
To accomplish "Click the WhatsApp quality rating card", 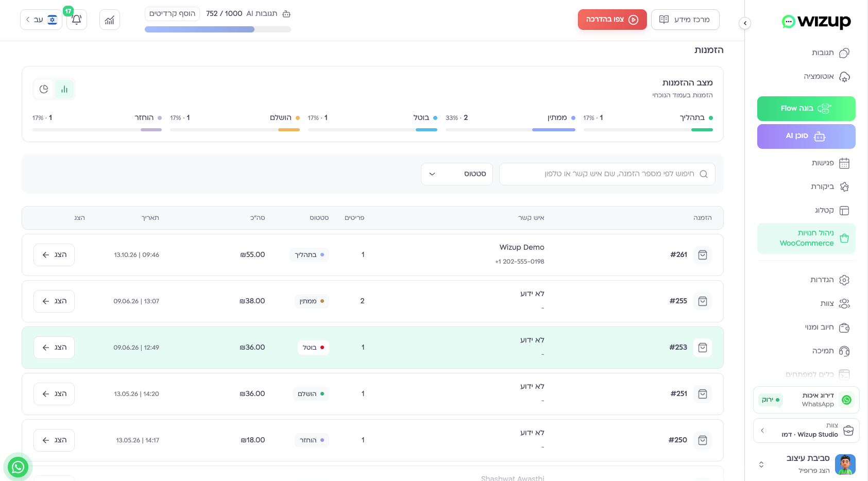I will (806, 400).
